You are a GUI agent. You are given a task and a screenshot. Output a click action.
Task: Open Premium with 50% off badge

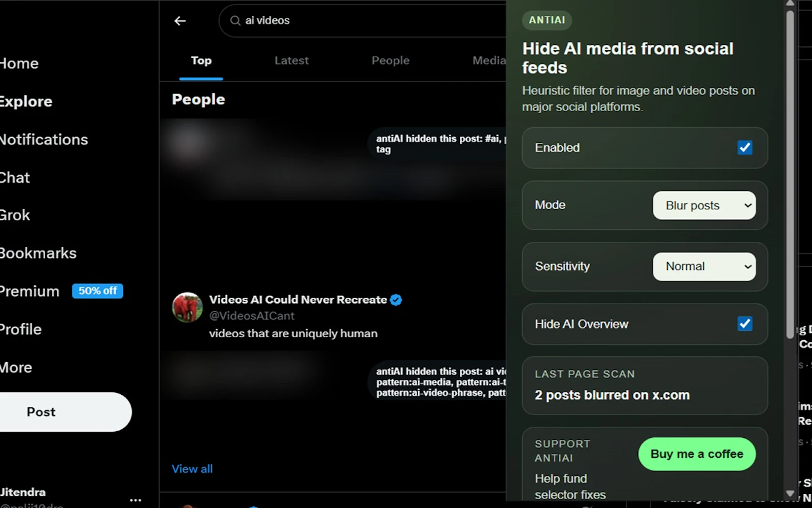click(x=29, y=291)
